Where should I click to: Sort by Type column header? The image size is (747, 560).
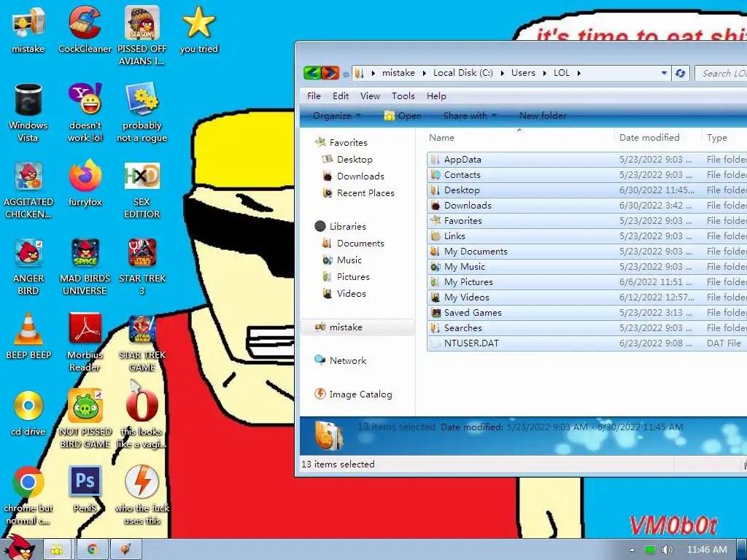724,138
